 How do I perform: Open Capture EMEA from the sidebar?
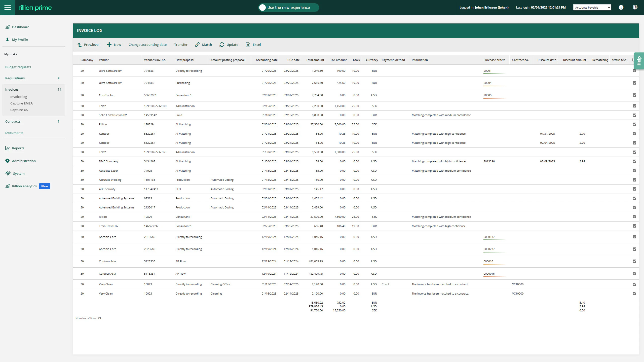point(21,103)
